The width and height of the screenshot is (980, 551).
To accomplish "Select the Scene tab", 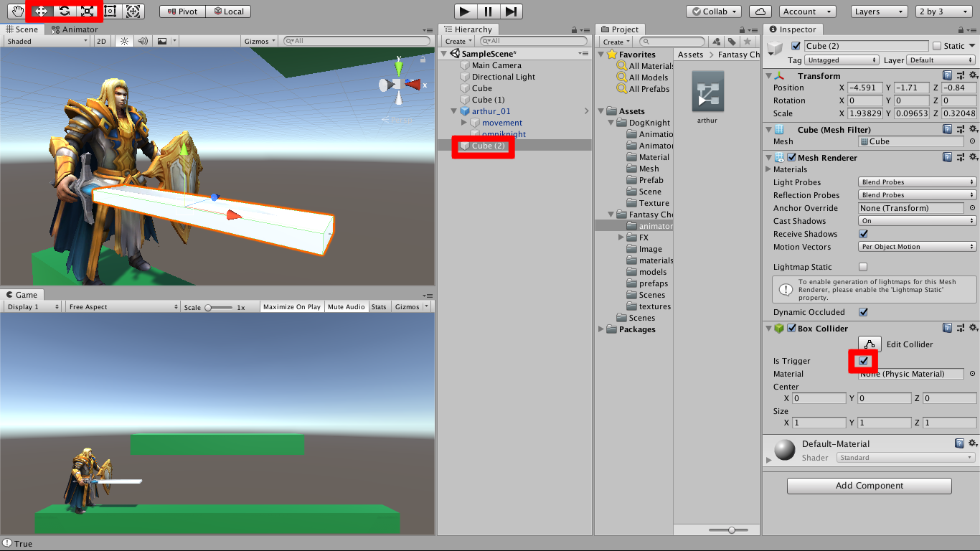I will tap(22, 29).
